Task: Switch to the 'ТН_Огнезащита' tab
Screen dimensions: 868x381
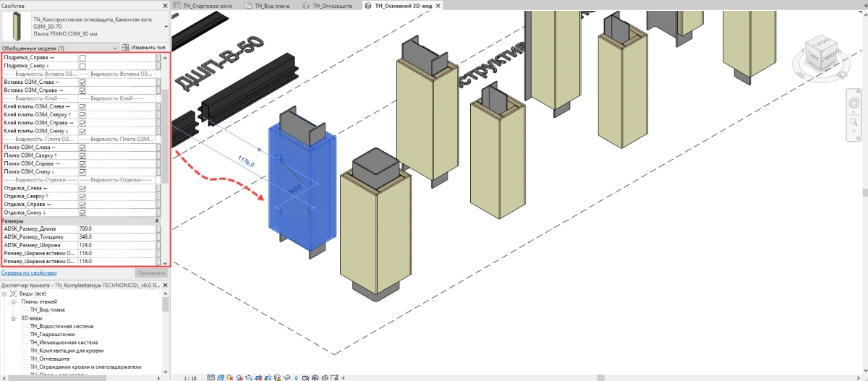Action: [332, 6]
